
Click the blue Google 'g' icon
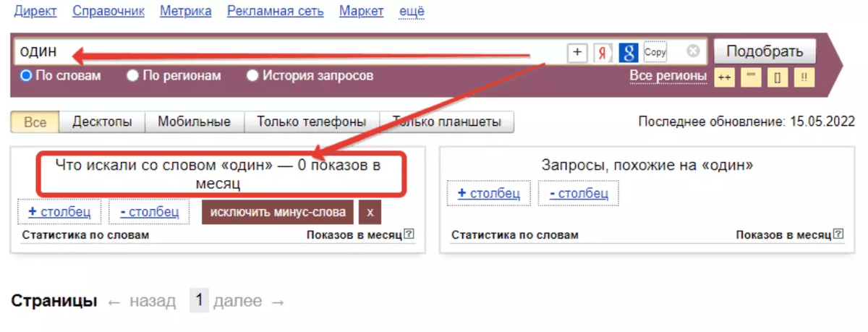[x=628, y=52]
